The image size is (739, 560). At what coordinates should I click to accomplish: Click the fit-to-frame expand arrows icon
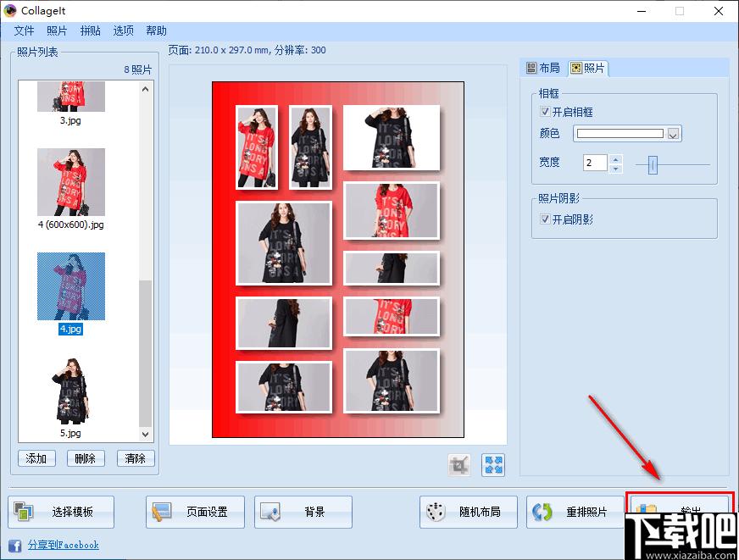click(x=493, y=465)
